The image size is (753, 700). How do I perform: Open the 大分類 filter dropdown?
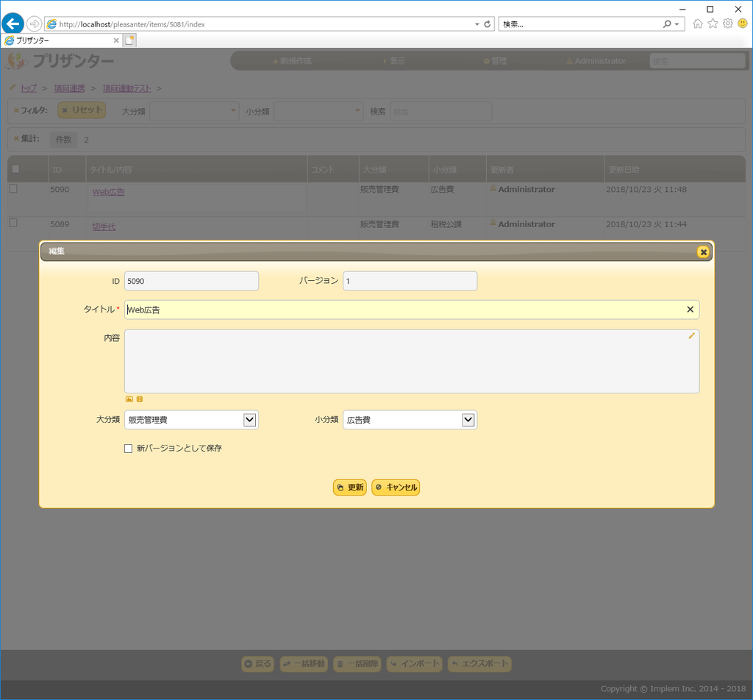pos(194,111)
